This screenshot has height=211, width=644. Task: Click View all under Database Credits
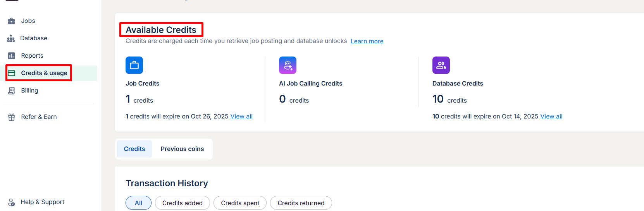(x=551, y=117)
